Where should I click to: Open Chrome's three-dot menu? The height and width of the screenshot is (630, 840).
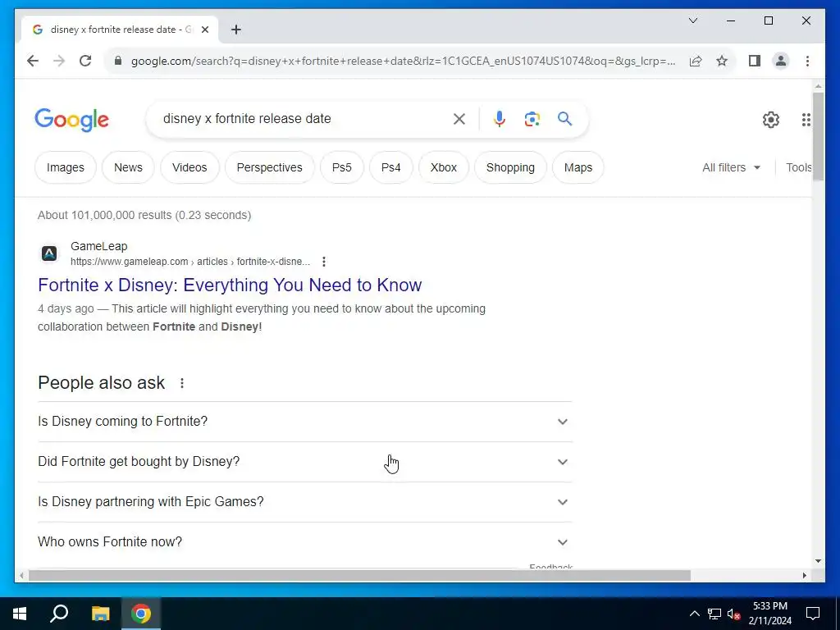807,61
